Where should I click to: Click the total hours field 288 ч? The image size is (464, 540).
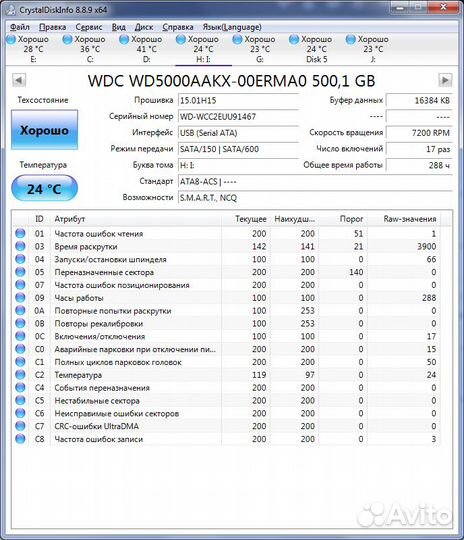point(419,165)
